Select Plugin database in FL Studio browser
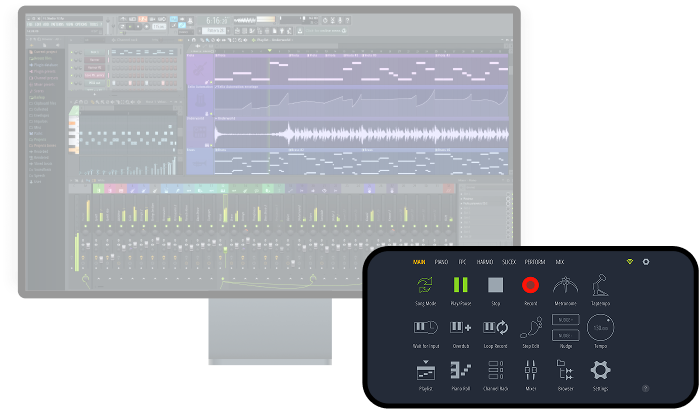The width and height of the screenshot is (699, 413). pyautogui.click(x=44, y=65)
